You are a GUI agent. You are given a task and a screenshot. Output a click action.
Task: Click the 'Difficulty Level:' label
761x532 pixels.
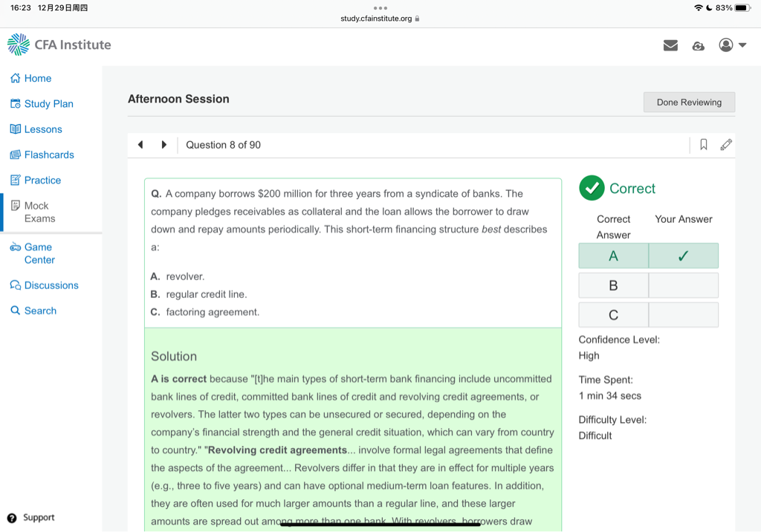click(612, 420)
